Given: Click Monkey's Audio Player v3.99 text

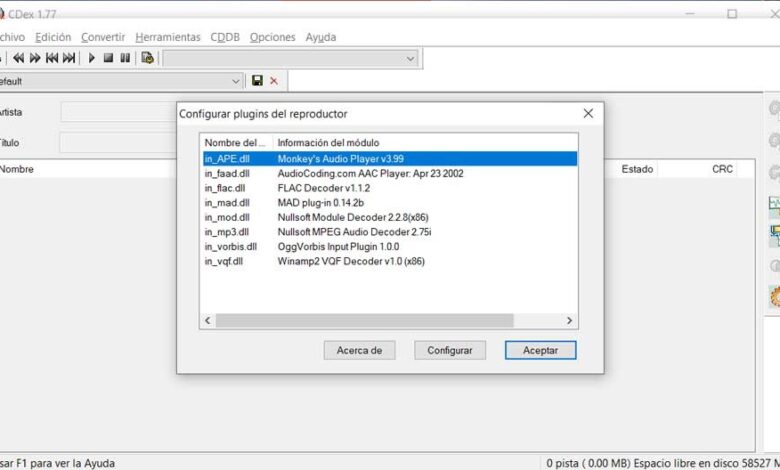Looking at the screenshot, I should point(341,159).
